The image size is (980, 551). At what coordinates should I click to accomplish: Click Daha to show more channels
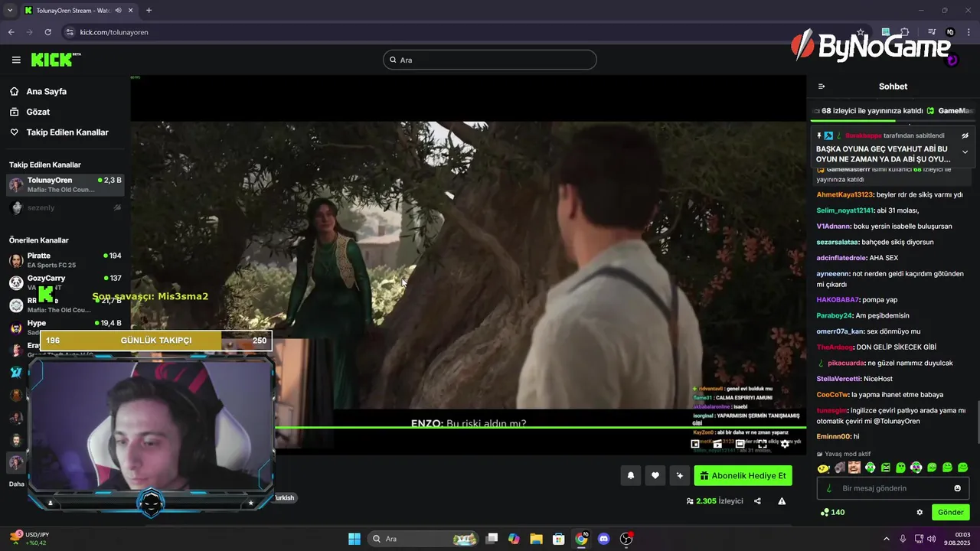pyautogui.click(x=17, y=484)
